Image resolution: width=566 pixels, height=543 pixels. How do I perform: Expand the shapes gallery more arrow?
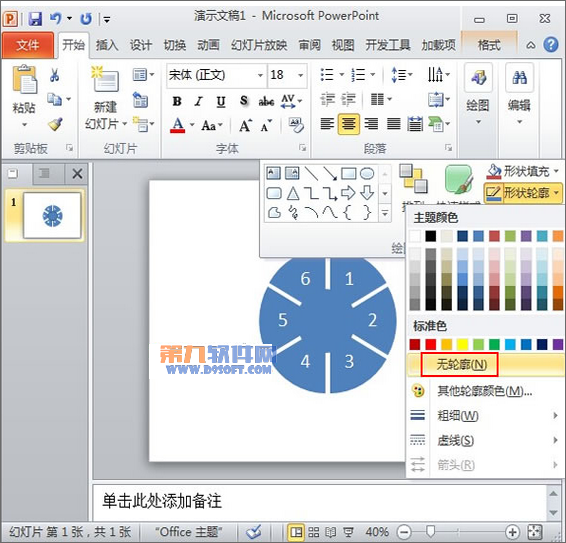tap(385, 213)
